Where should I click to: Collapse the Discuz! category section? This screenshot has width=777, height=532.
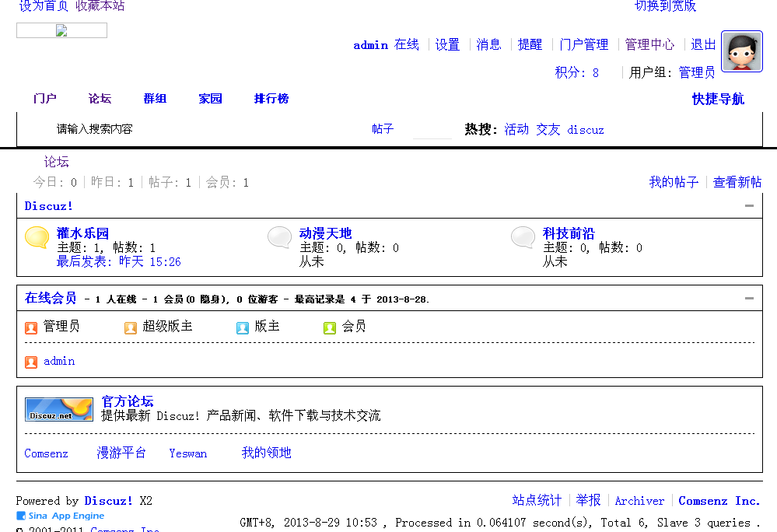pos(747,205)
